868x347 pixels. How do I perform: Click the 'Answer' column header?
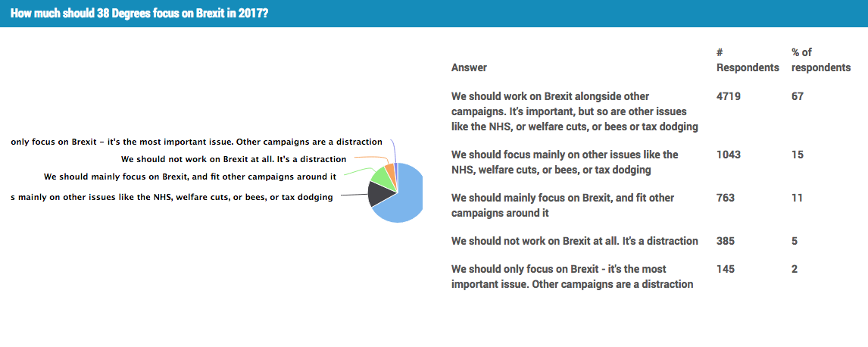[469, 67]
